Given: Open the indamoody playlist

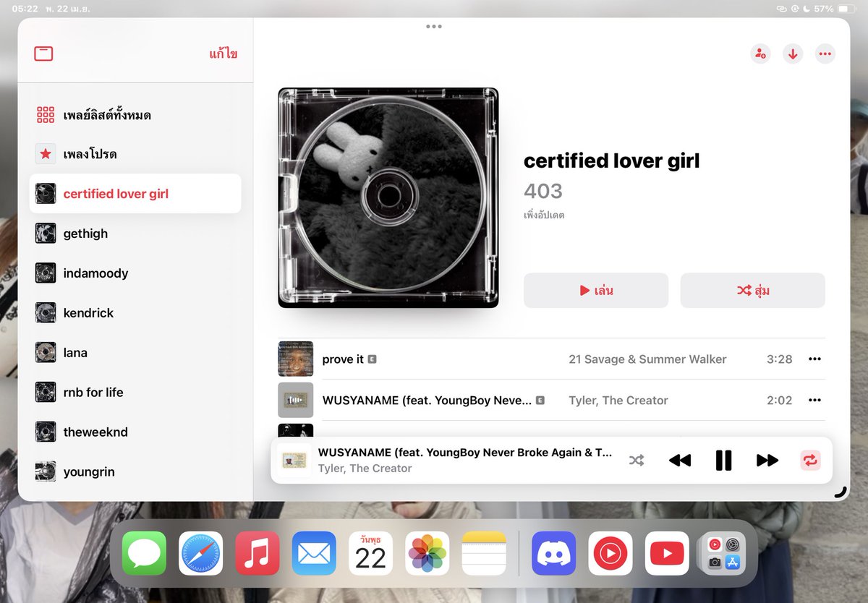Looking at the screenshot, I should (135, 273).
